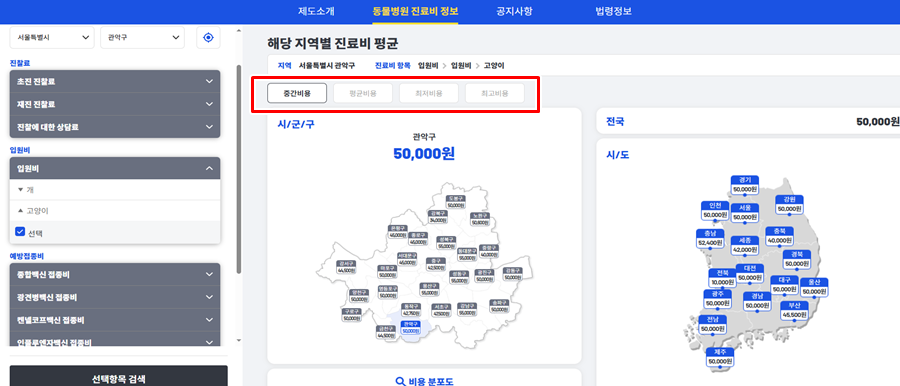Click the 전북 marker on national map

723,277
